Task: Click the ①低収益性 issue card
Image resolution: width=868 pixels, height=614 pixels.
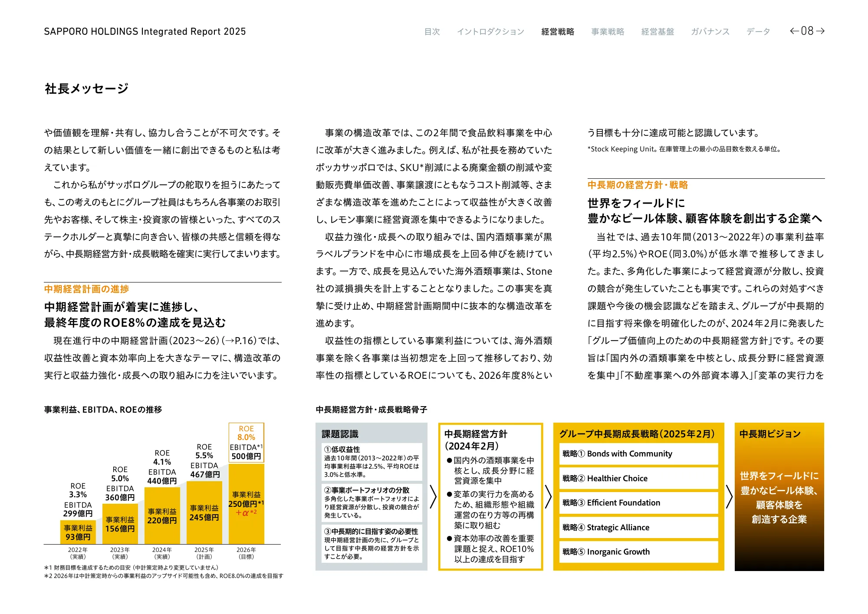Action: tap(372, 462)
